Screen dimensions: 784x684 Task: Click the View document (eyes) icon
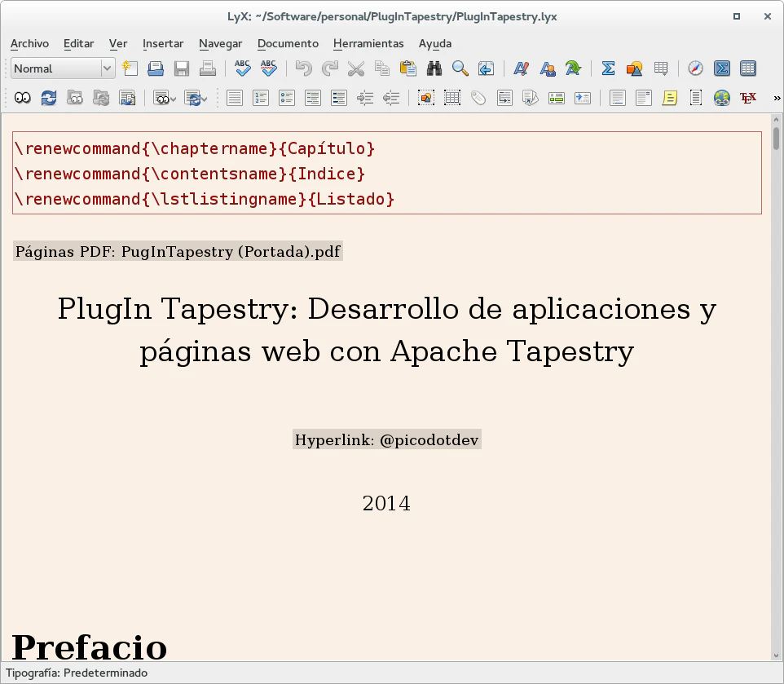tap(23, 98)
